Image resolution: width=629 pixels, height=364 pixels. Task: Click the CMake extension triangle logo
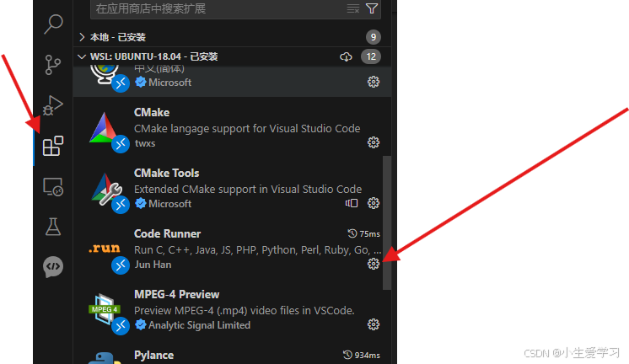click(x=104, y=127)
